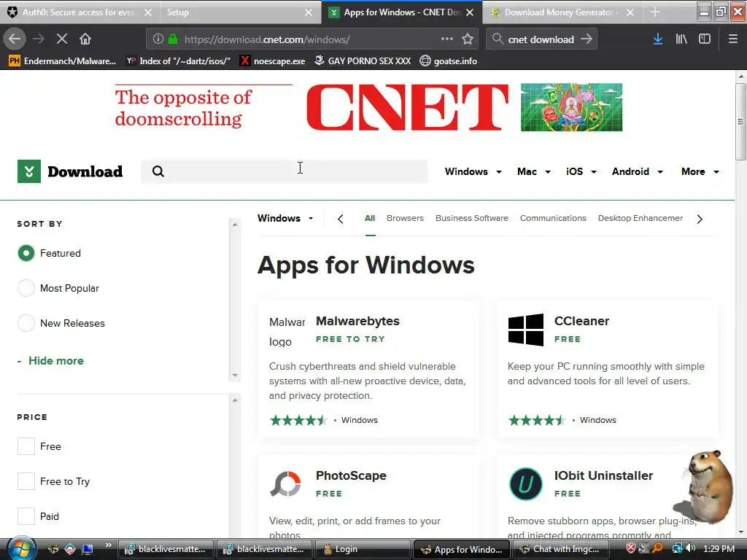
Task: Click the magnifier in the site search
Action: (158, 171)
